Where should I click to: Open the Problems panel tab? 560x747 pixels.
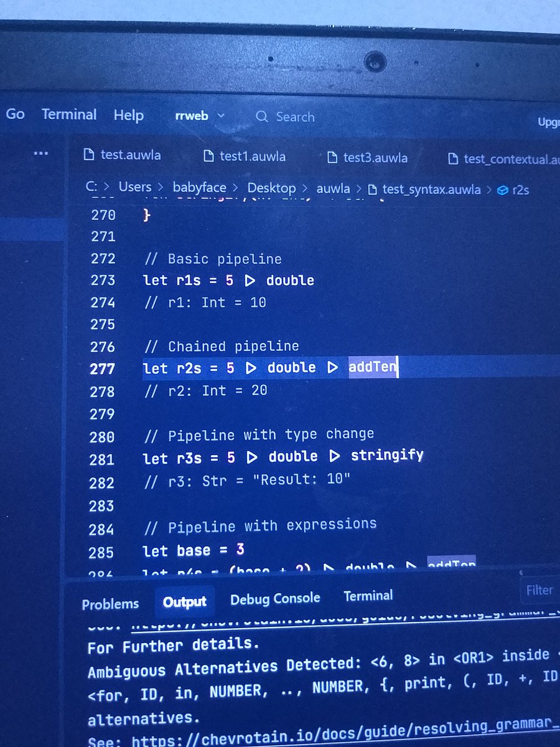point(110,604)
